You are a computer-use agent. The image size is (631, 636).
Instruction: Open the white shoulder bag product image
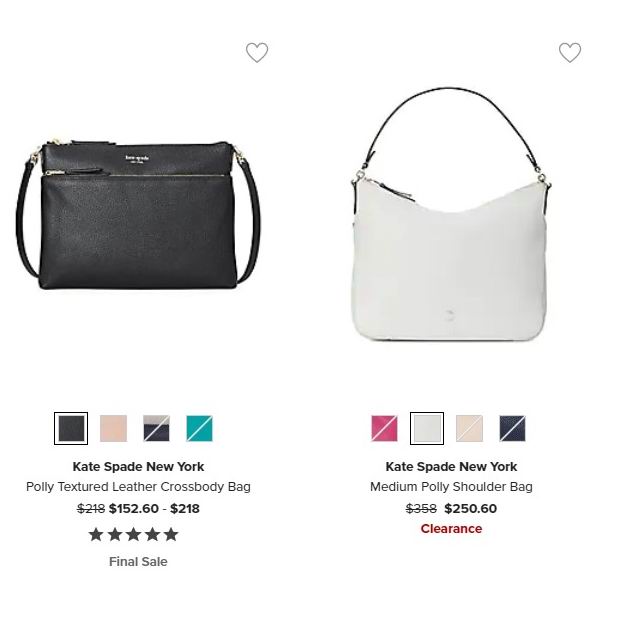(451, 214)
